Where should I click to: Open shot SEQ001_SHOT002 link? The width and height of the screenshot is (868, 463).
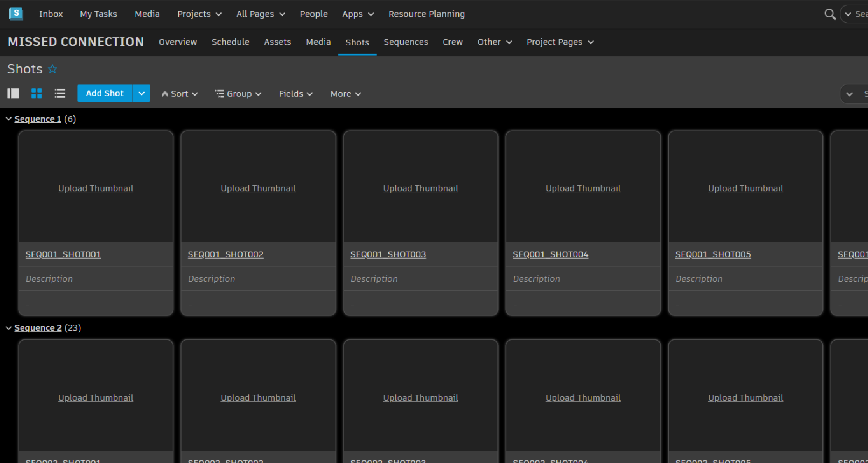226,254
